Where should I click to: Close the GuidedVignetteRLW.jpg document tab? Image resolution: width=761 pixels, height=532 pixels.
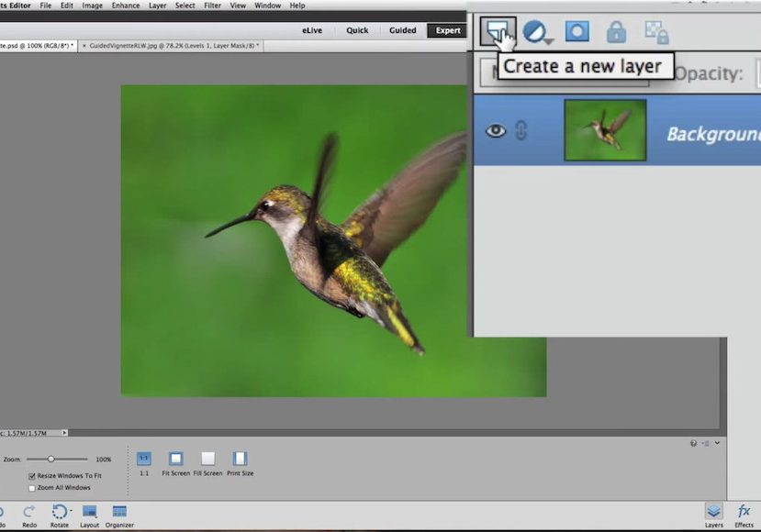84,46
